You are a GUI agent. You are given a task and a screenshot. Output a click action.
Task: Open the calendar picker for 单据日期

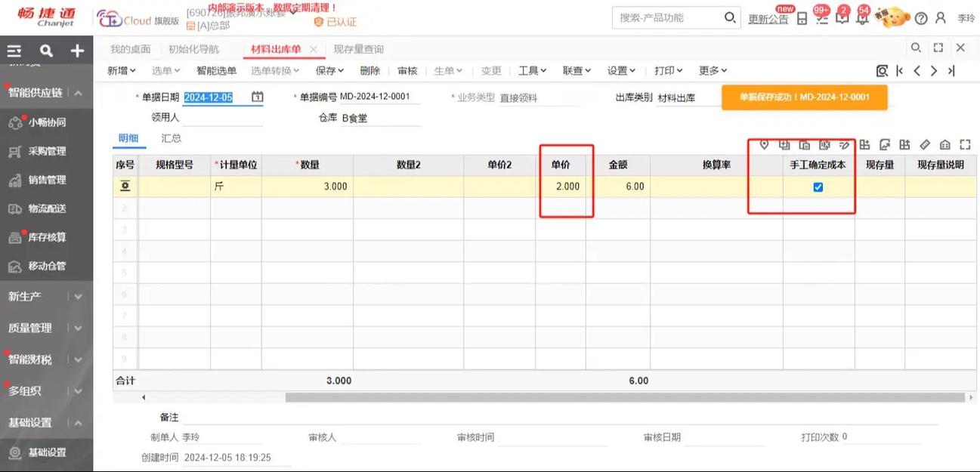coord(257,97)
